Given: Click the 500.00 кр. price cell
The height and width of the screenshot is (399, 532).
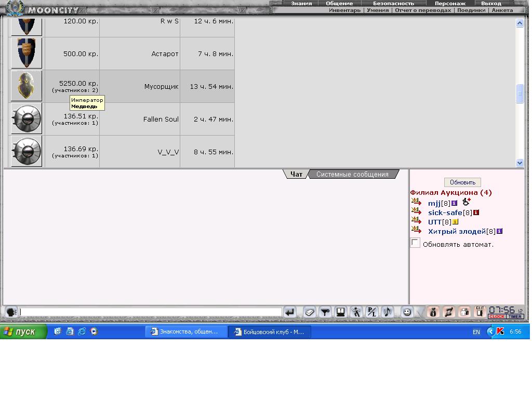Looking at the screenshot, I should tap(72, 54).
